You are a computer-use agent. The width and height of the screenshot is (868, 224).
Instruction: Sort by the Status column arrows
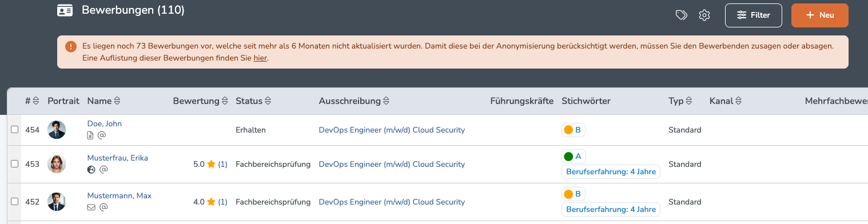tap(268, 101)
